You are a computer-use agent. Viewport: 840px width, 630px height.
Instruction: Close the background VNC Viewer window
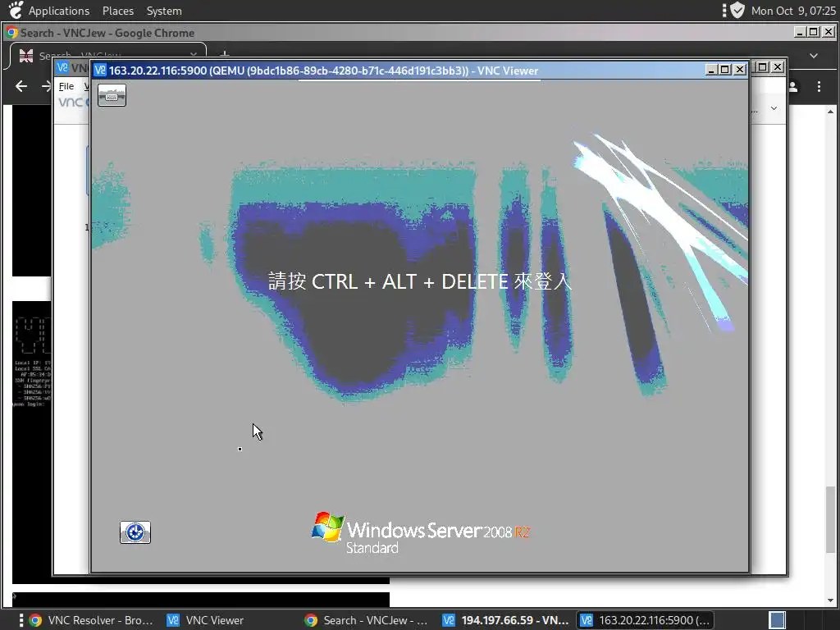click(x=778, y=67)
